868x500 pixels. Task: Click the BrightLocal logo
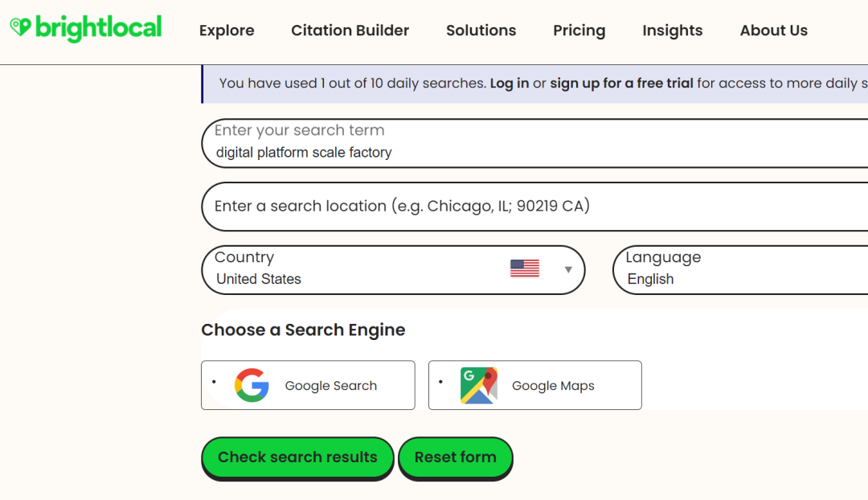[86, 28]
